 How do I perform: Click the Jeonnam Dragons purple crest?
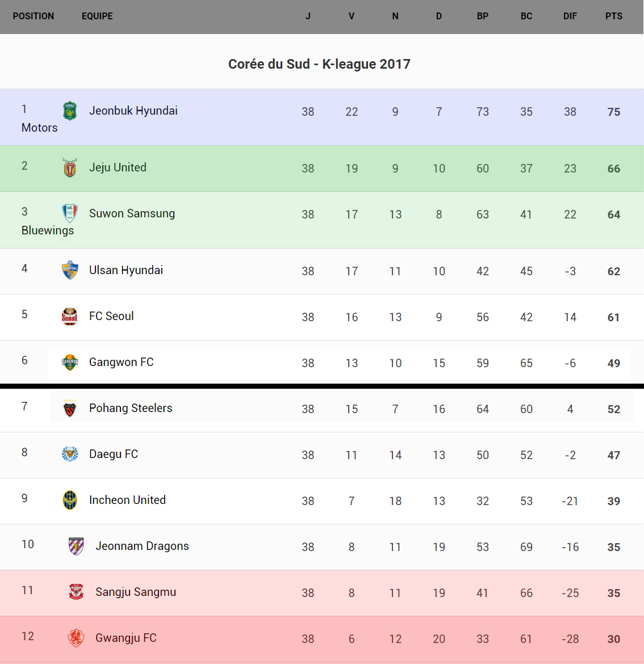tap(76, 546)
